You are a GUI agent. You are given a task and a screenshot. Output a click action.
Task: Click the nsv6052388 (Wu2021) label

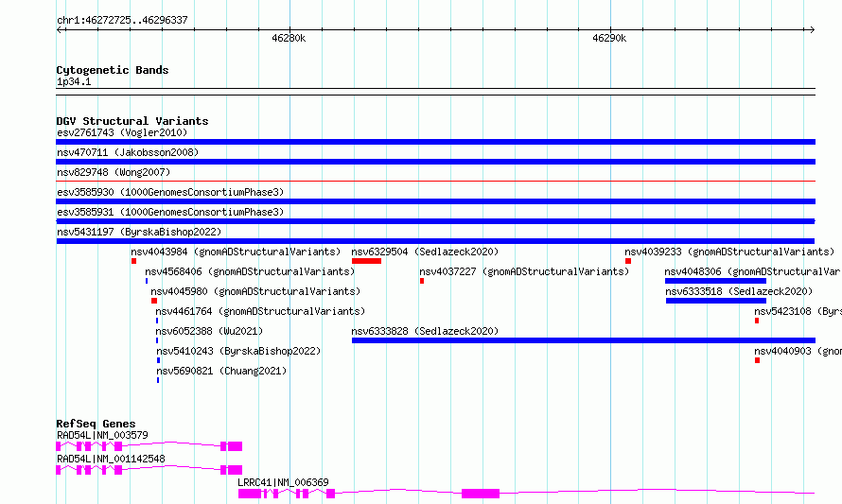tap(209, 331)
